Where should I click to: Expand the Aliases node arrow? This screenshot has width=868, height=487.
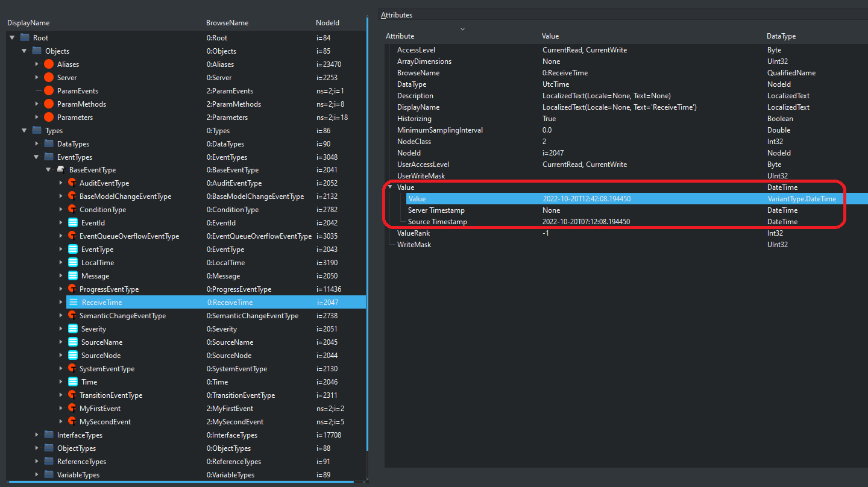[37, 64]
